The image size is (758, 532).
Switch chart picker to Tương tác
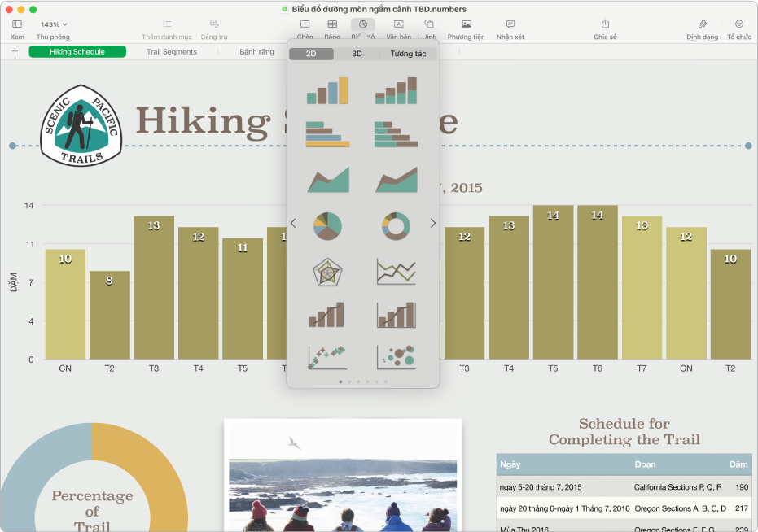[x=408, y=54]
